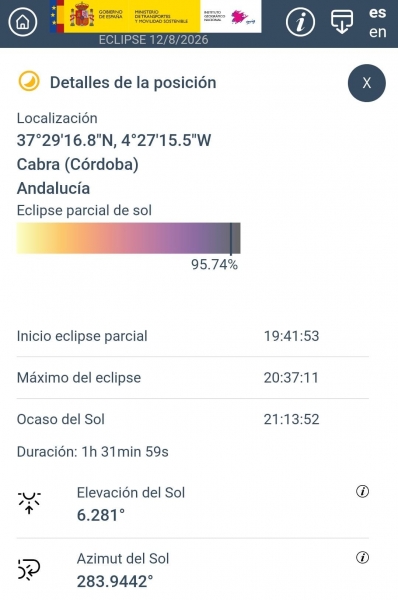Tap the download icon in header
This screenshot has height=600, width=398.
tap(342, 22)
